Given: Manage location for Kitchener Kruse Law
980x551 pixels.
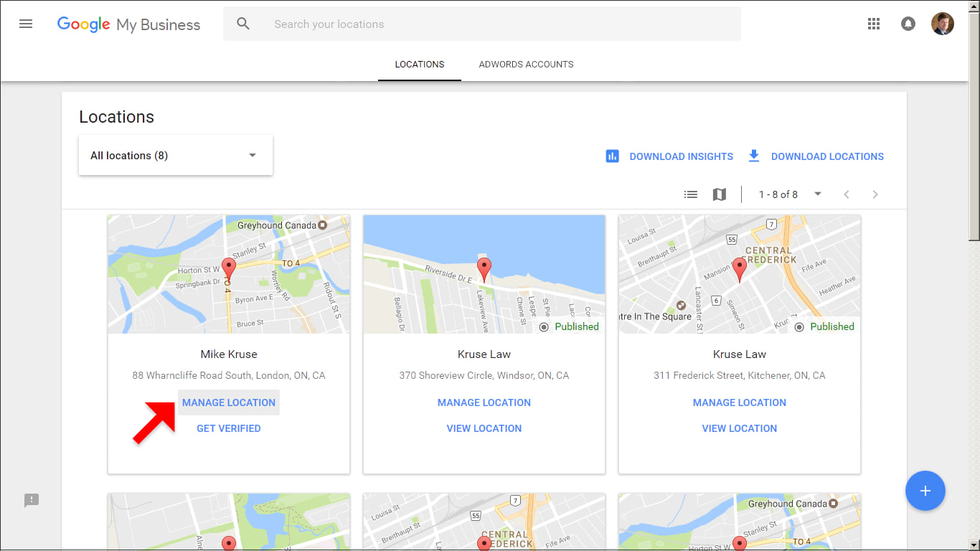Looking at the screenshot, I should pos(740,402).
